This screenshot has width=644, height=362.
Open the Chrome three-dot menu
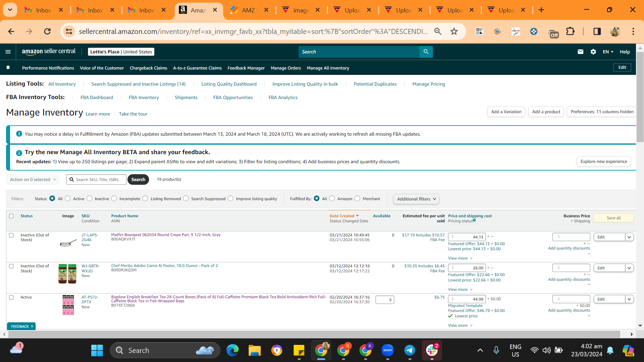click(x=633, y=32)
